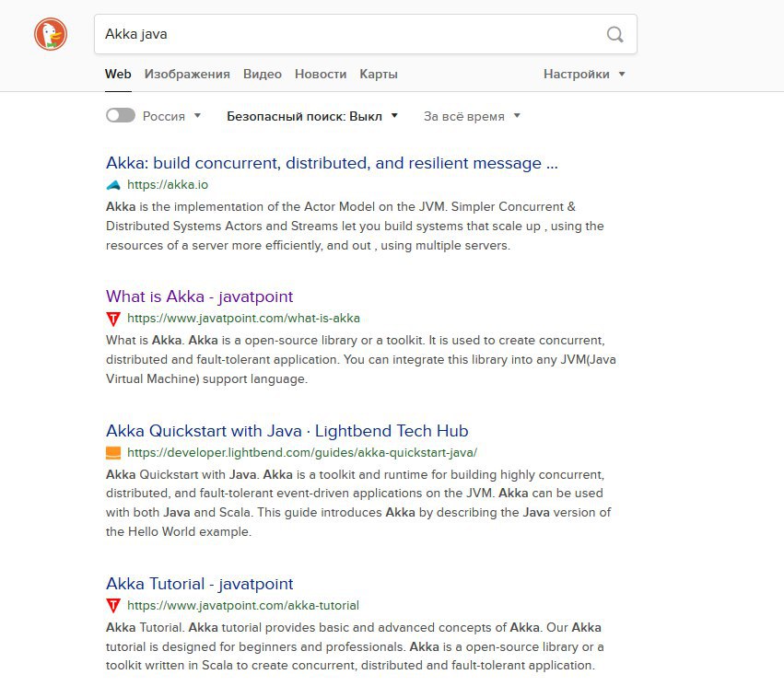This screenshot has width=784, height=686.
Task: Open the Россия region dropdown
Action: pos(171,116)
